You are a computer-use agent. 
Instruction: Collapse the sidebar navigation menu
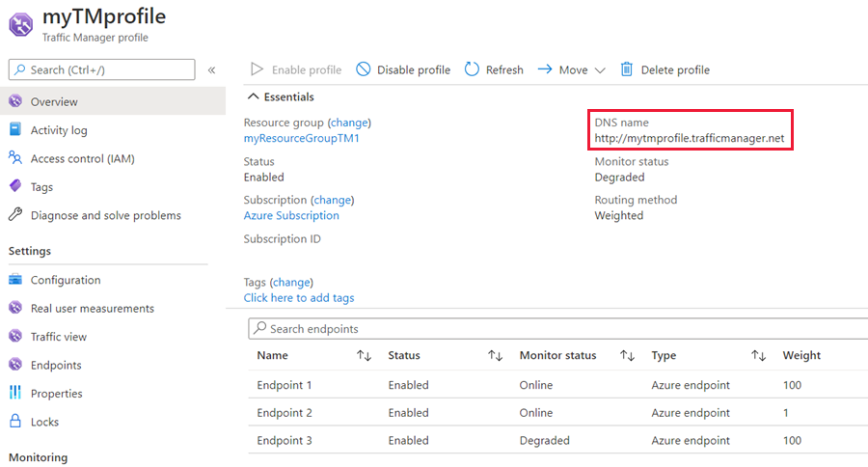(x=211, y=69)
